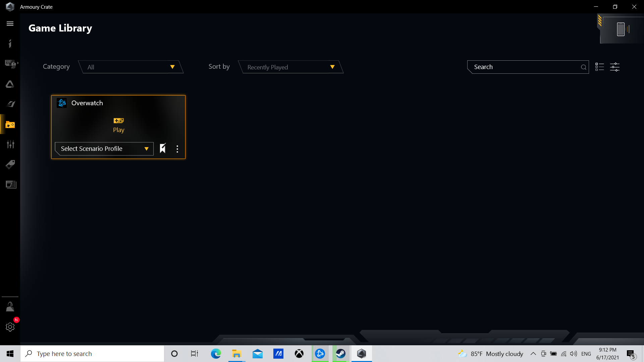The image size is (644, 362).
Task: Expand the Category dropdown set to All
Action: (131, 67)
